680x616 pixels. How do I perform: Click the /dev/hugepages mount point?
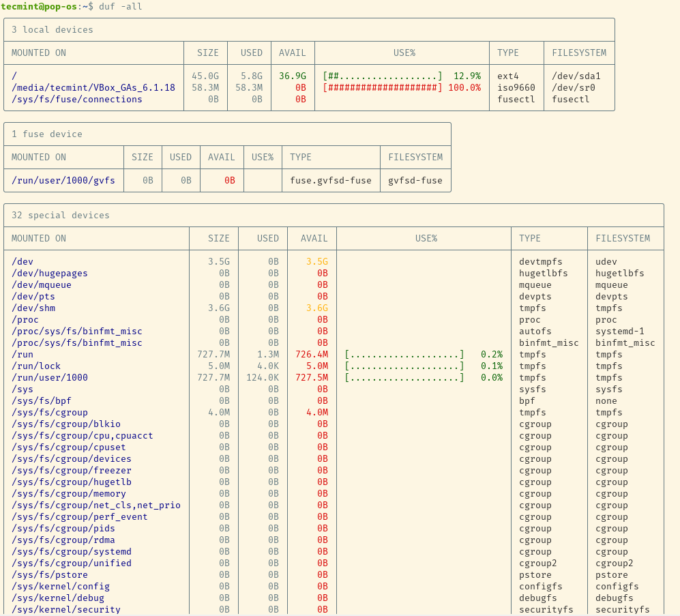tap(50, 273)
